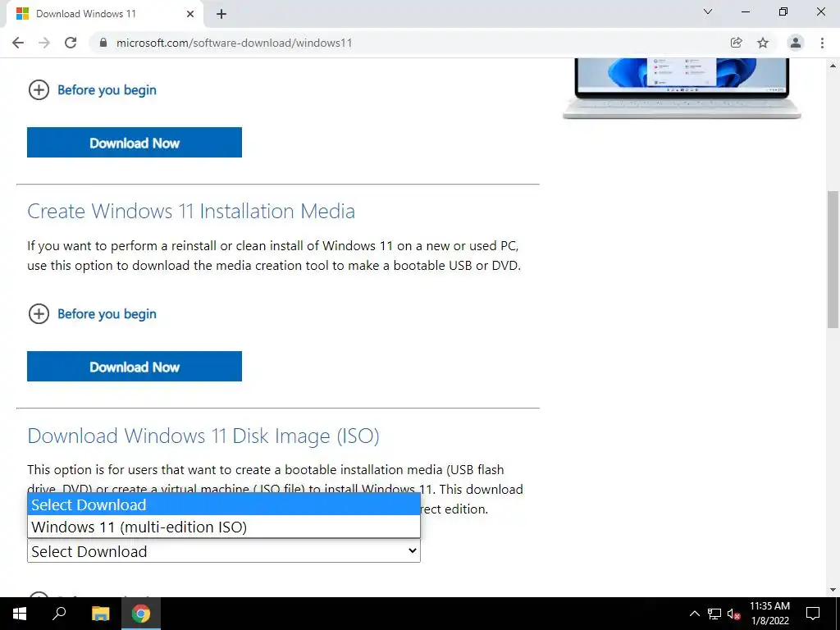Image resolution: width=840 pixels, height=630 pixels.
Task: Close the Download Windows 11 tab
Action: (190, 14)
